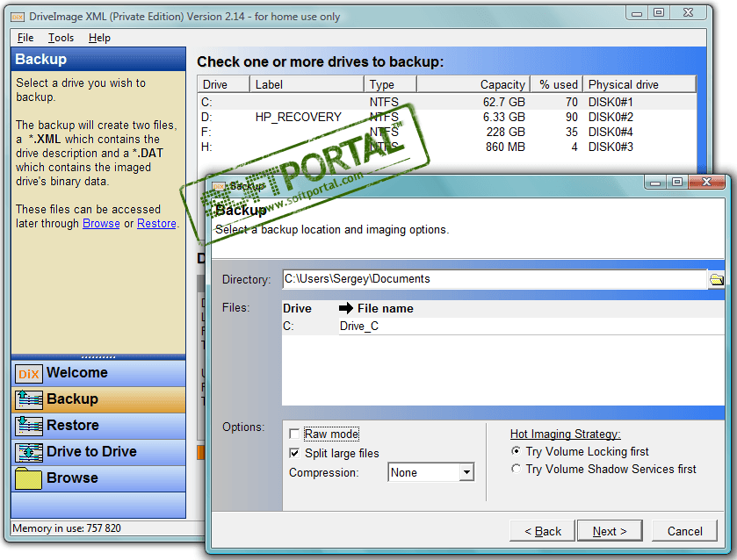Click the Cancel button
737x560 pixels.
point(685,531)
